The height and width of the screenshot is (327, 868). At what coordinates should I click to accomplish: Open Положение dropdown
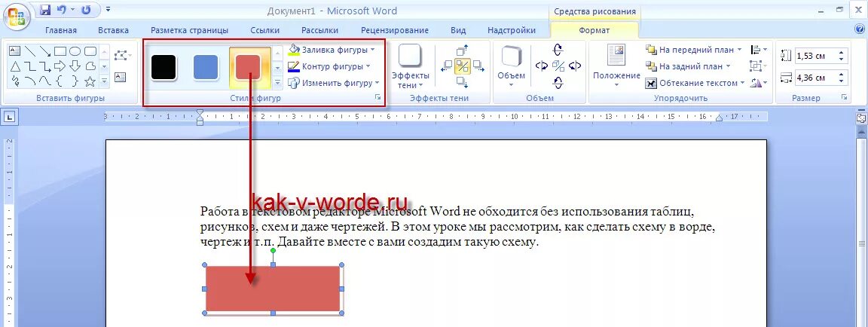[616, 66]
